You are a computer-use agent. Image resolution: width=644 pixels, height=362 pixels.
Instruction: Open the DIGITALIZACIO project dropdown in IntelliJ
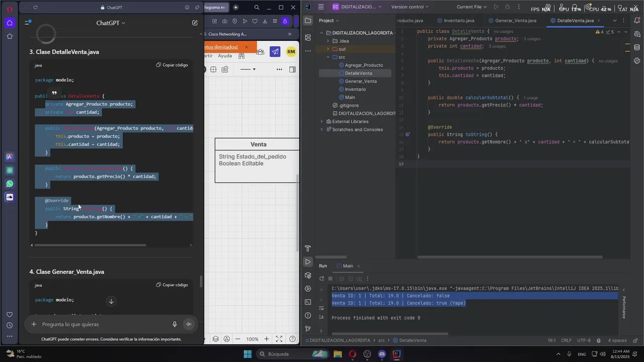(x=357, y=7)
